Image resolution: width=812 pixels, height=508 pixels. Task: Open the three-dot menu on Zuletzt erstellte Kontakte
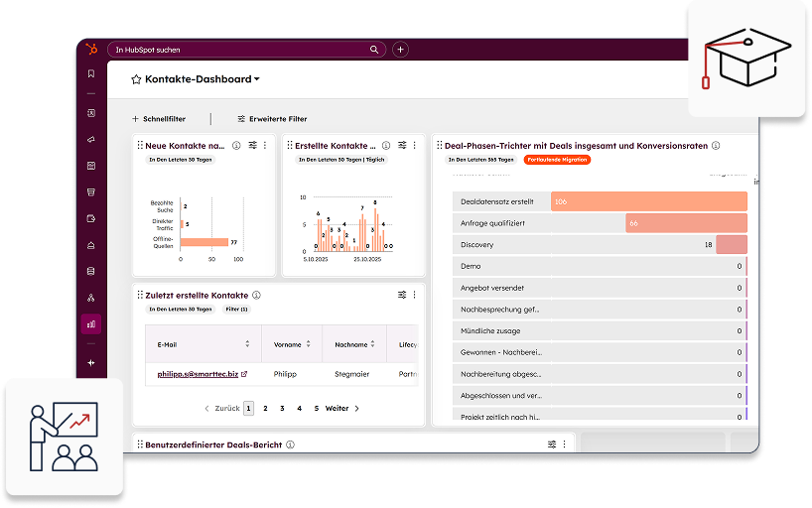(x=414, y=295)
